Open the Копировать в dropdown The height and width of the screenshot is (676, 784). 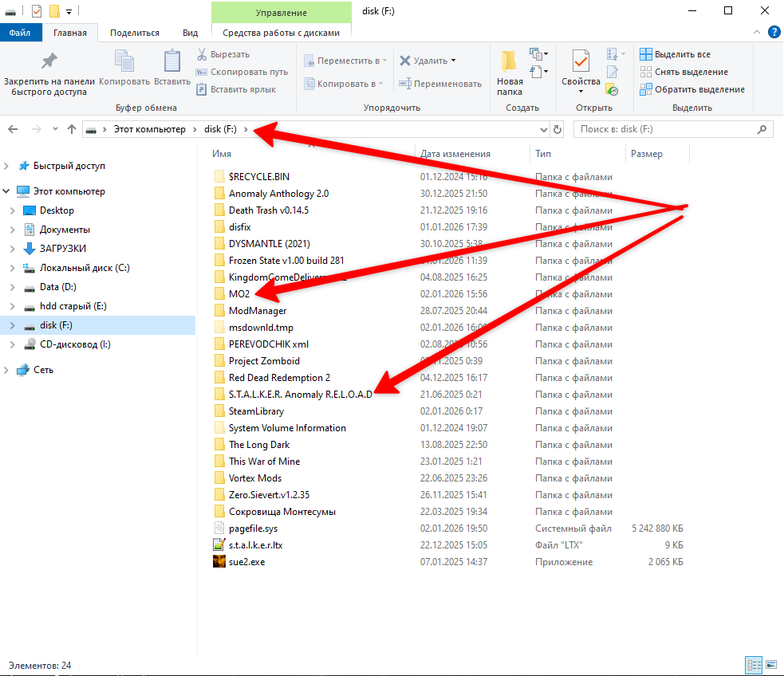click(344, 84)
